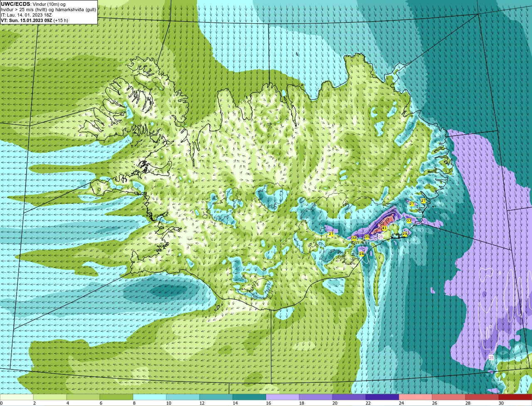Screen dimensions: 532x406
Task: Click the legend scale number 0
Action: coord(1,403)
